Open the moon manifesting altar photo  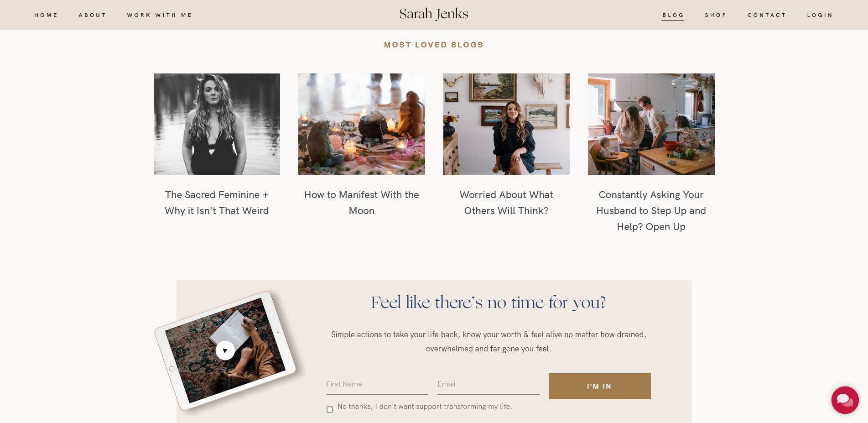(362, 124)
